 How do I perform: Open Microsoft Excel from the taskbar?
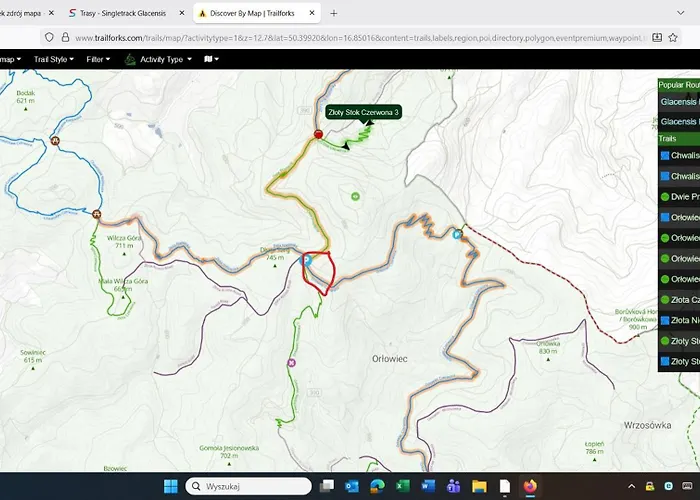click(402, 486)
